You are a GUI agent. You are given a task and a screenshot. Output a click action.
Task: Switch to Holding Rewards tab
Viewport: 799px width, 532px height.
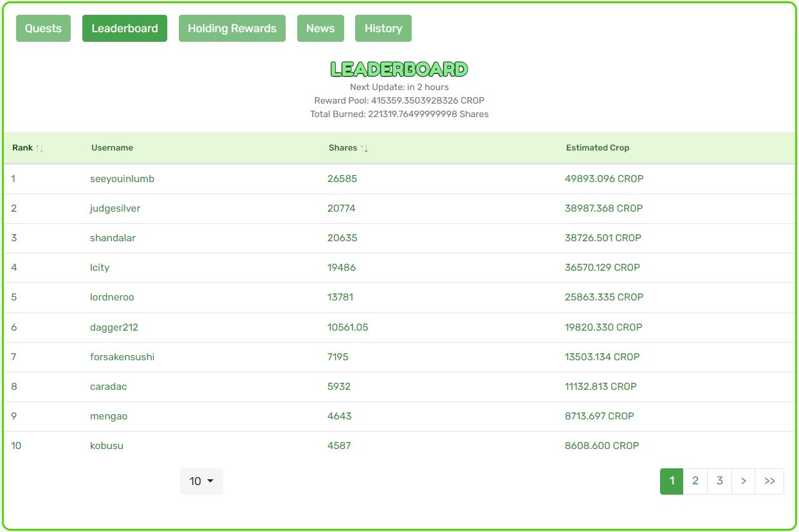[x=232, y=28]
